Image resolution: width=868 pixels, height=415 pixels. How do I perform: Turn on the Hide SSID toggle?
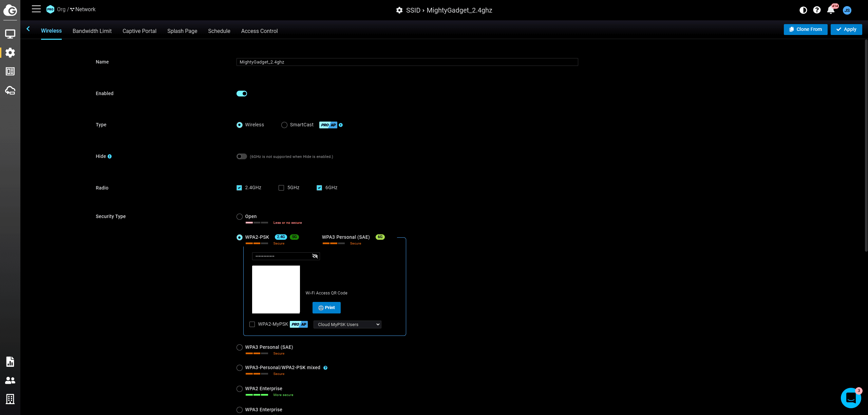(x=242, y=157)
